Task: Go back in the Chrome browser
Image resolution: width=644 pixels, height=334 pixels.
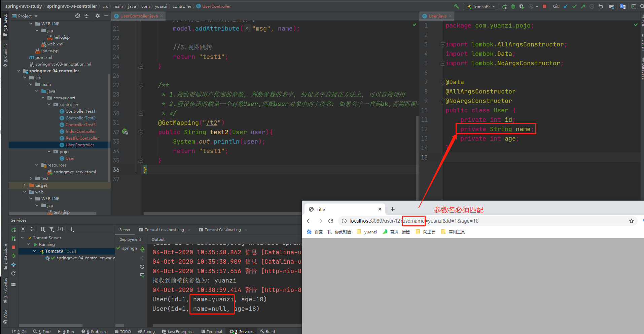Action: (x=309, y=221)
